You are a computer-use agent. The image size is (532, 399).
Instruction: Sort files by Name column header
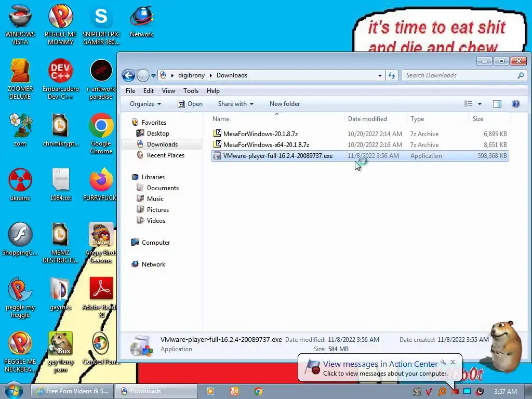point(276,119)
